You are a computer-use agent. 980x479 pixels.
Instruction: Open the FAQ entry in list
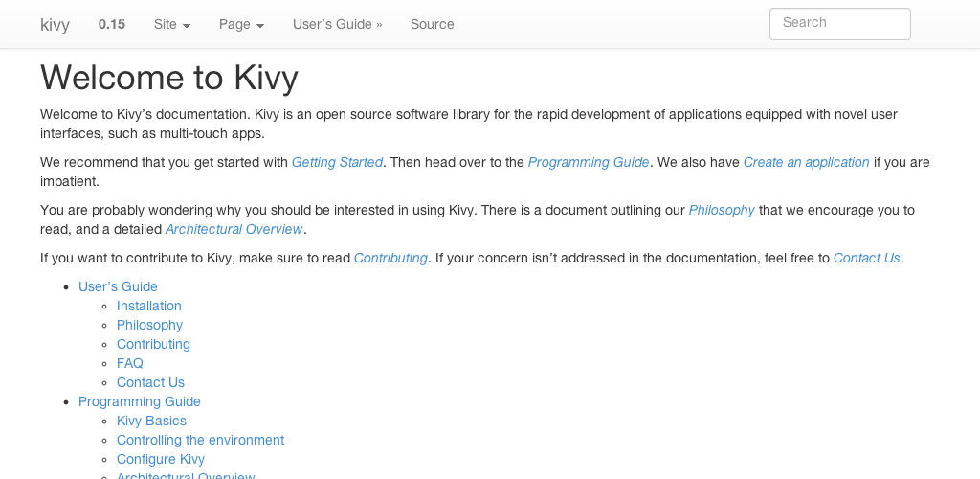pyautogui.click(x=130, y=363)
